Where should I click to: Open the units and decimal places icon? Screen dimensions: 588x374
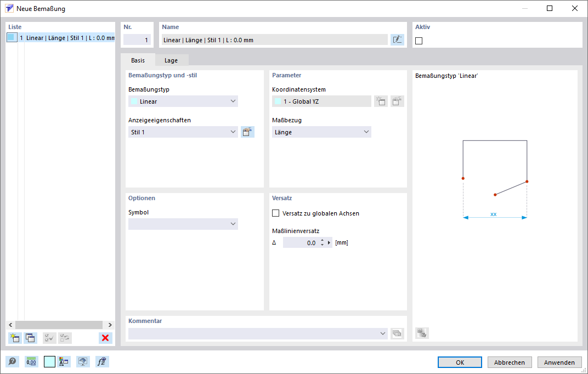[x=31, y=362]
